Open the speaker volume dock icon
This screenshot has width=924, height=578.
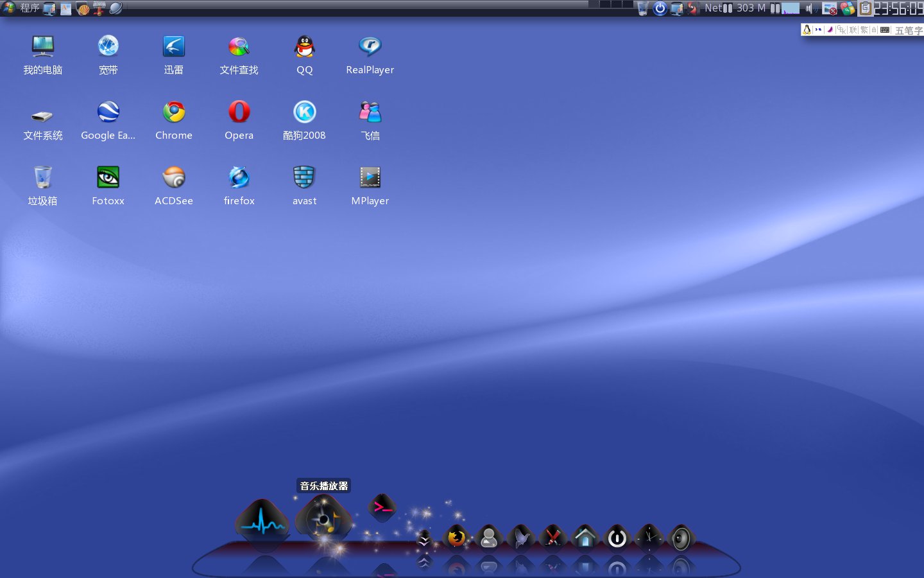tap(681, 537)
